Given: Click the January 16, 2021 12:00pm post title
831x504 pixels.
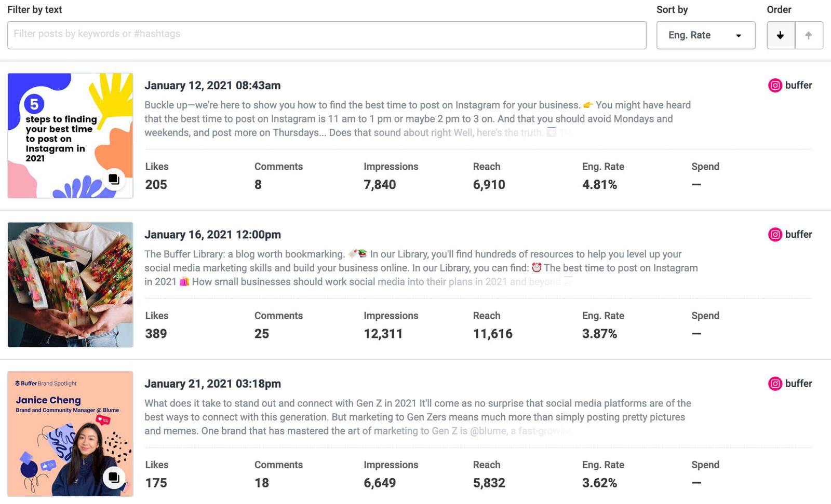Looking at the screenshot, I should click(212, 235).
